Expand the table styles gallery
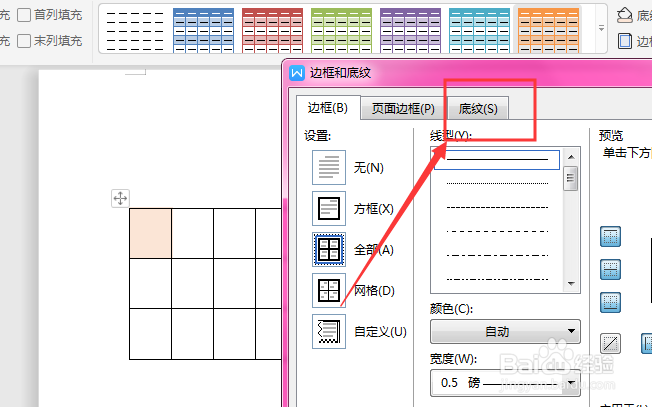 (x=601, y=28)
